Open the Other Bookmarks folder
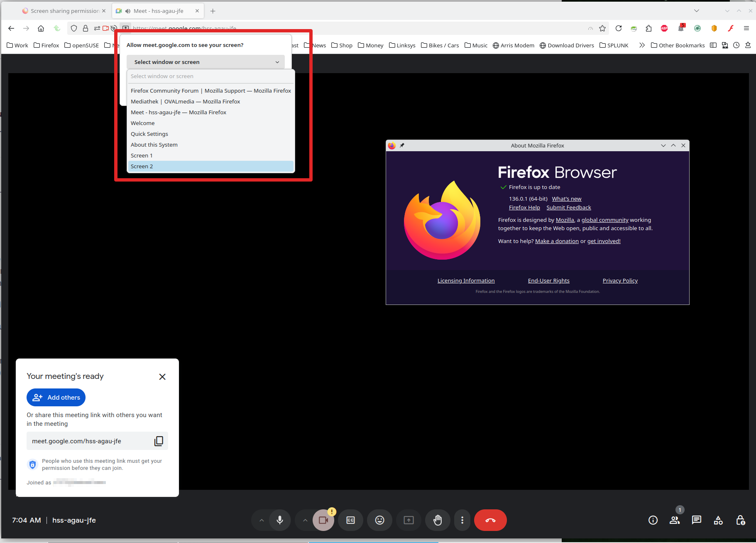This screenshot has height=543, width=756. point(678,45)
